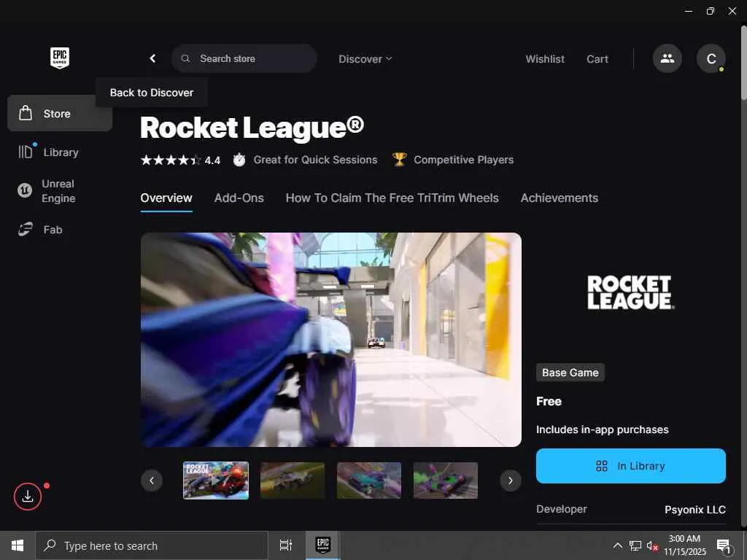This screenshot has height=560, width=747.
Task: Click the Great for Quick Sessions text
Action: tap(315, 160)
